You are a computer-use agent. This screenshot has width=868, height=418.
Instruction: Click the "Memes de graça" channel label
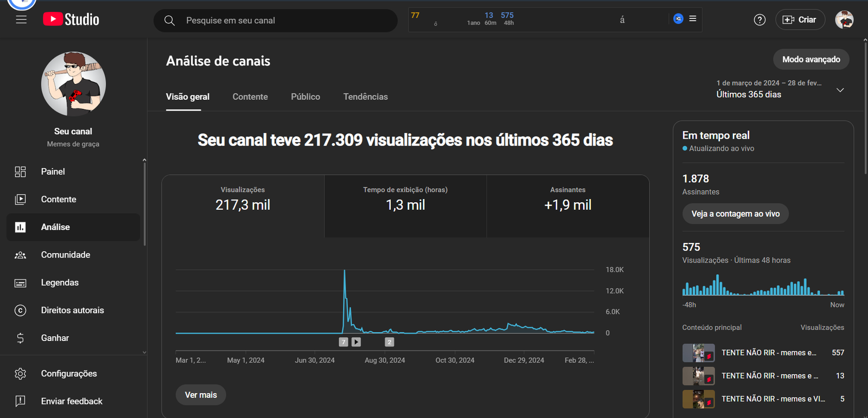point(73,144)
